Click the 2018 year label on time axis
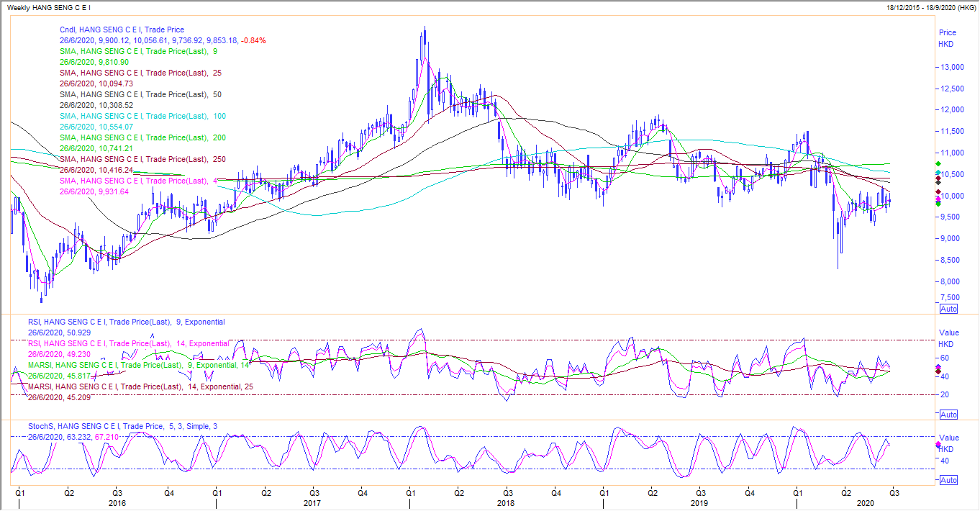 click(x=507, y=504)
